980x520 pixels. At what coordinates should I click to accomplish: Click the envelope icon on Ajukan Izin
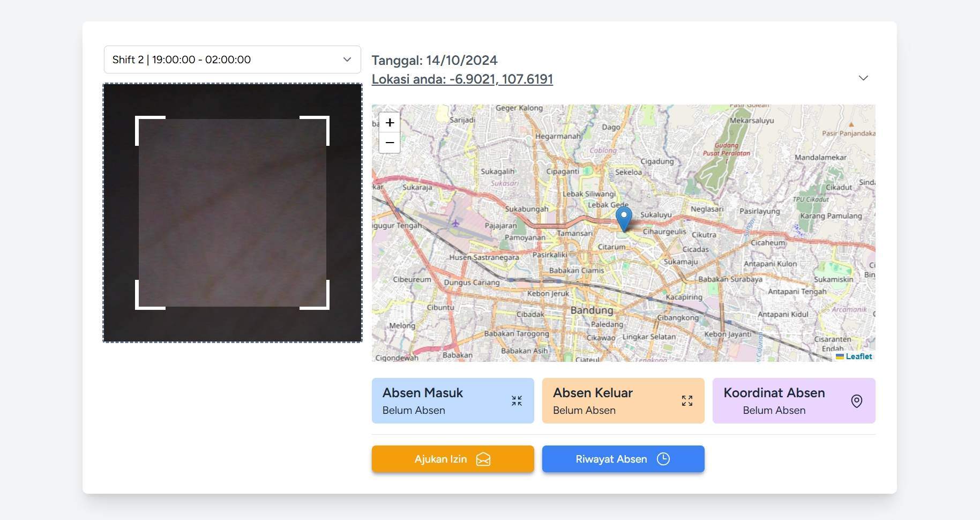(x=483, y=459)
